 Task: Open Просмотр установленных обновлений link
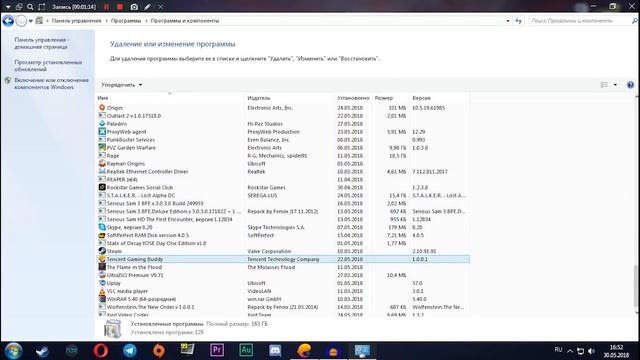[48, 66]
